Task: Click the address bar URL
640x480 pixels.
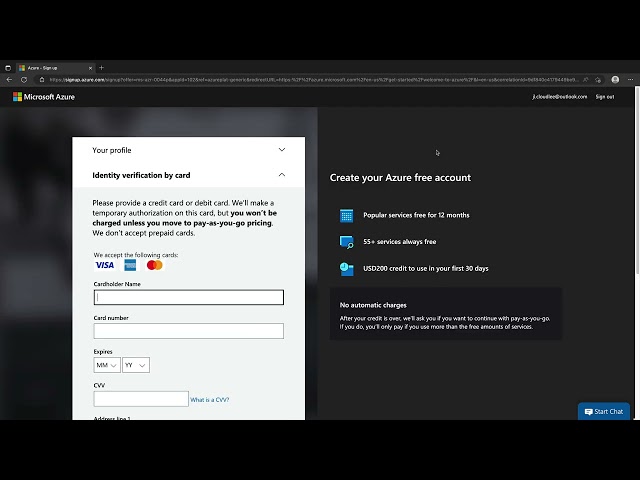Action: [313, 80]
